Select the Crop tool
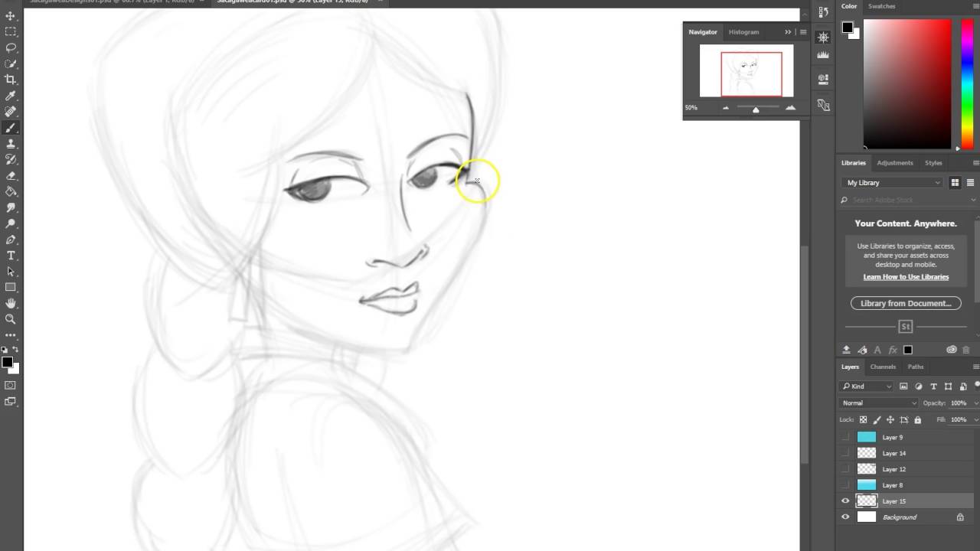The image size is (980, 551). 11,80
